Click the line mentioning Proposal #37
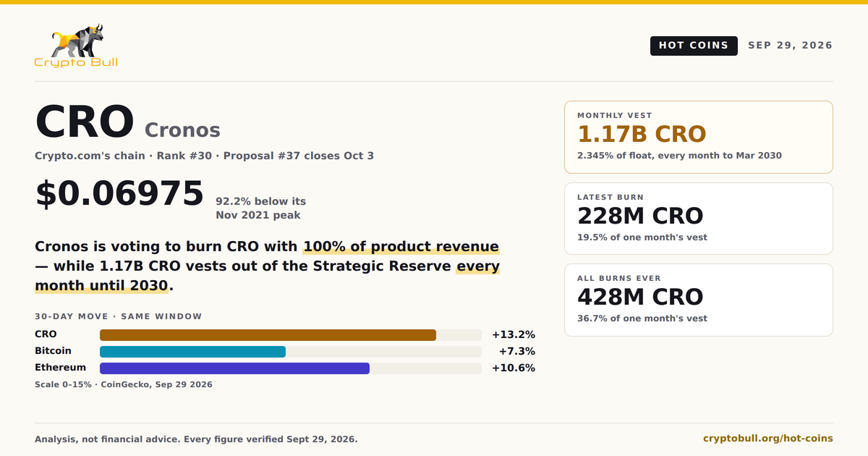 point(204,156)
